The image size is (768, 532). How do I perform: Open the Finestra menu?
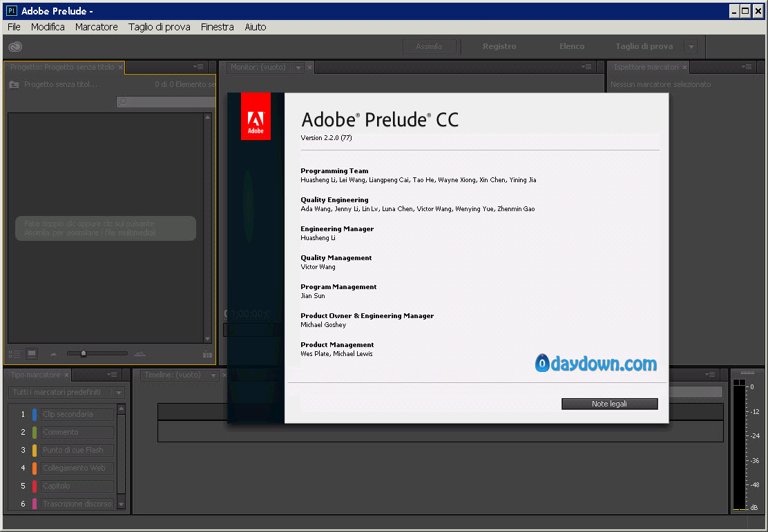coord(217,27)
